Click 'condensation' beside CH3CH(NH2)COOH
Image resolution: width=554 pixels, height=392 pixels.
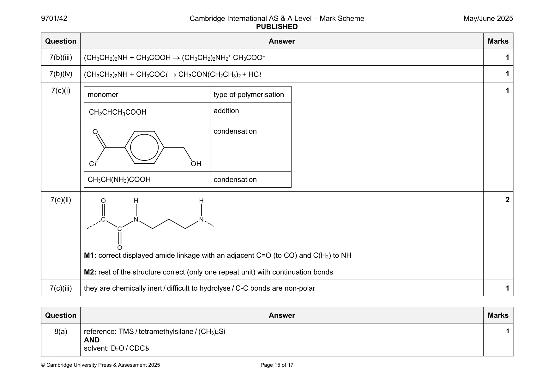point(235,180)
